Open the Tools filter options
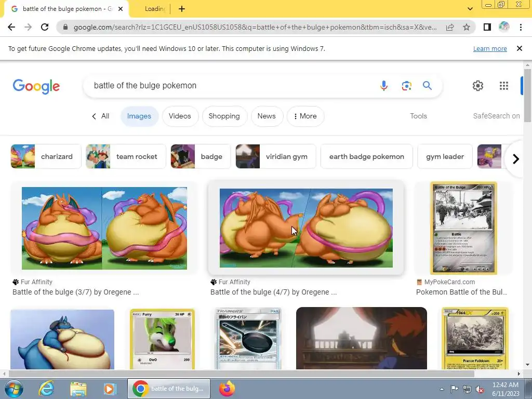This screenshot has height=399, width=532. (418, 116)
